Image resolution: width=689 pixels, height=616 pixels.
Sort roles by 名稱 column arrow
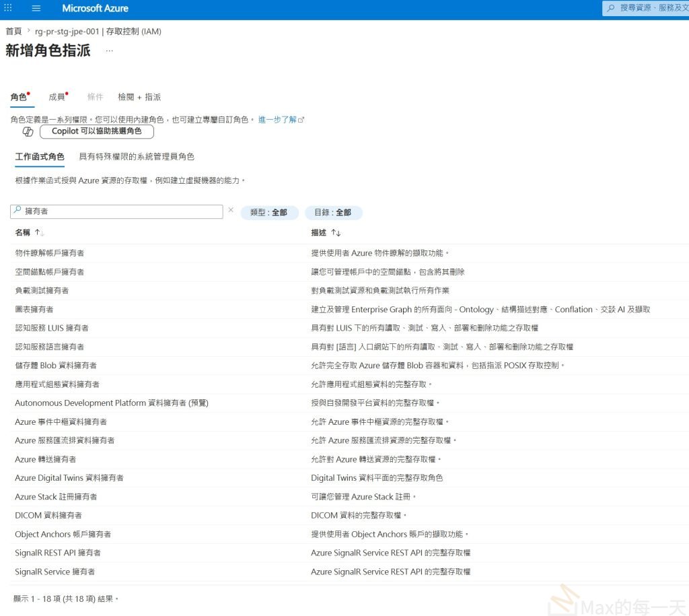click(39, 232)
